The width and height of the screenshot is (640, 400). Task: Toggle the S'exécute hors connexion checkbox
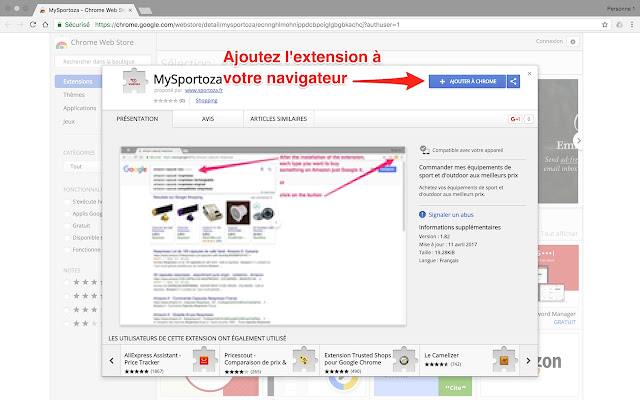click(x=67, y=202)
